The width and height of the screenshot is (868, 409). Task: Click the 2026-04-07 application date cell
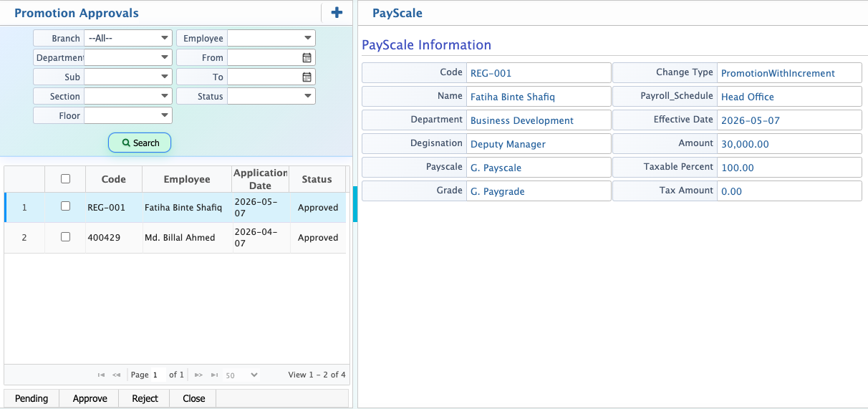coord(260,237)
